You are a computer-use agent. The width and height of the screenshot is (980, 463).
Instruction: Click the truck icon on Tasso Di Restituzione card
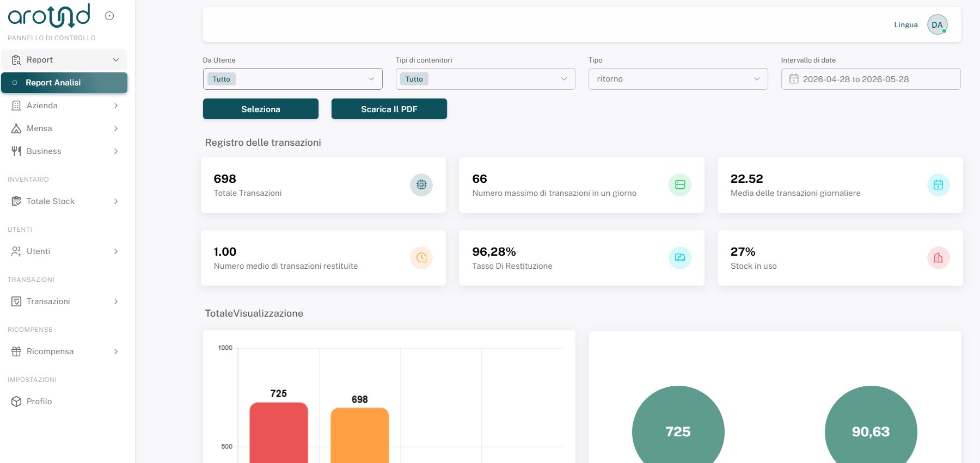[x=680, y=258]
